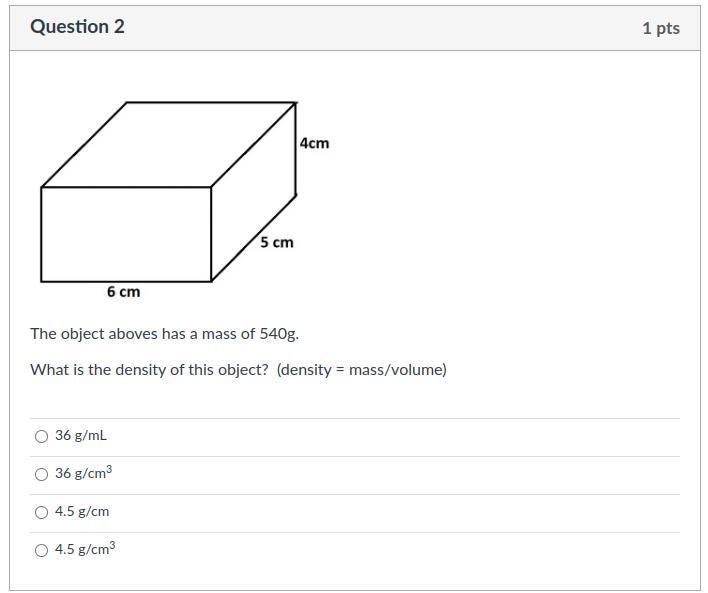Screen dimensions: 708x593
Task: Click the '(density = mass/volume)' formula hint
Action: click(x=362, y=369)
